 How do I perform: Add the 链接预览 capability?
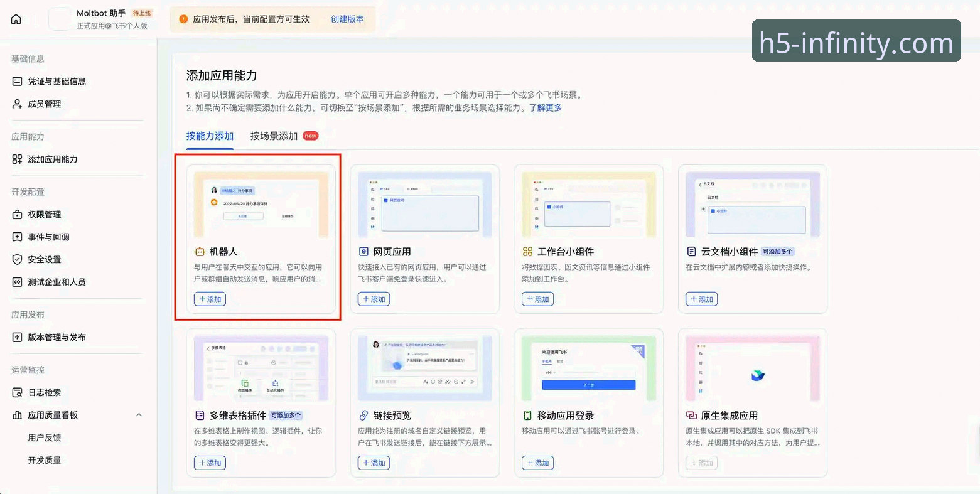point(374,463)
